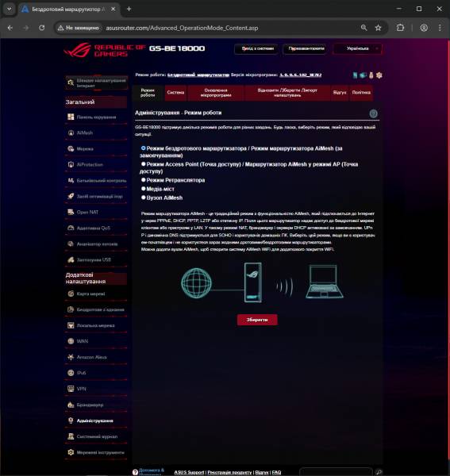Click the footer FAQ search field
The height and width of the screenshot is (476, 450).
pyautogui.click(x=336, y=472)
